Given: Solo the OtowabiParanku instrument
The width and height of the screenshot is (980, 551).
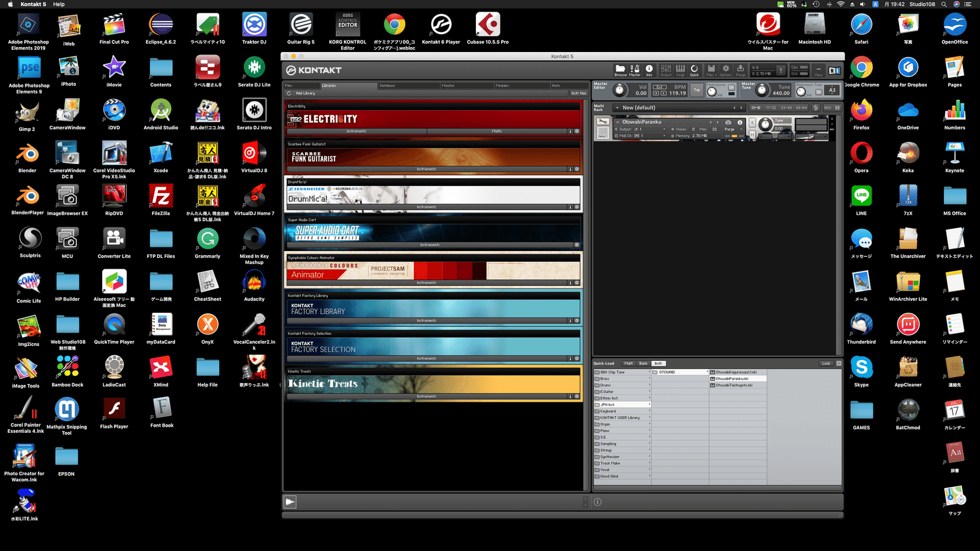Looking at the screenshot, I should (x=752, y=122).
